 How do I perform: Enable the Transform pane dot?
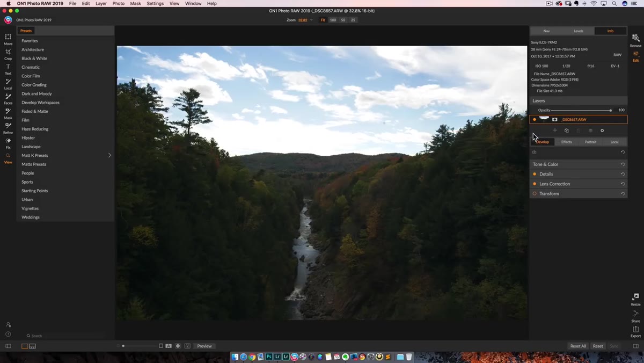(x=535, y=193)
